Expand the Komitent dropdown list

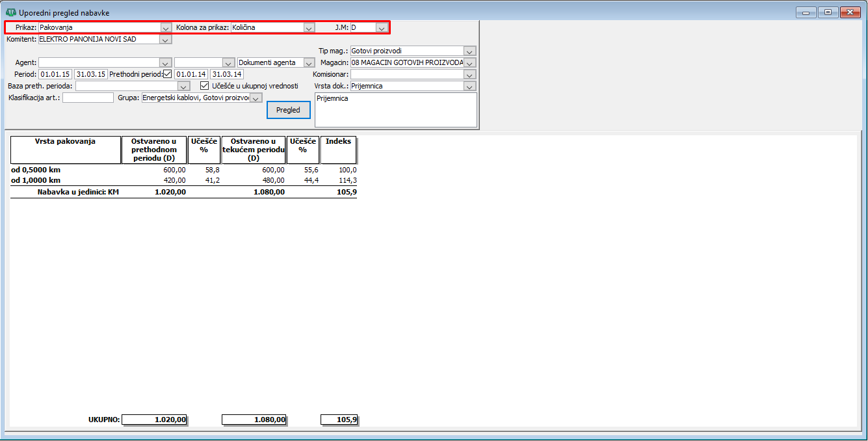click(165, 40)
